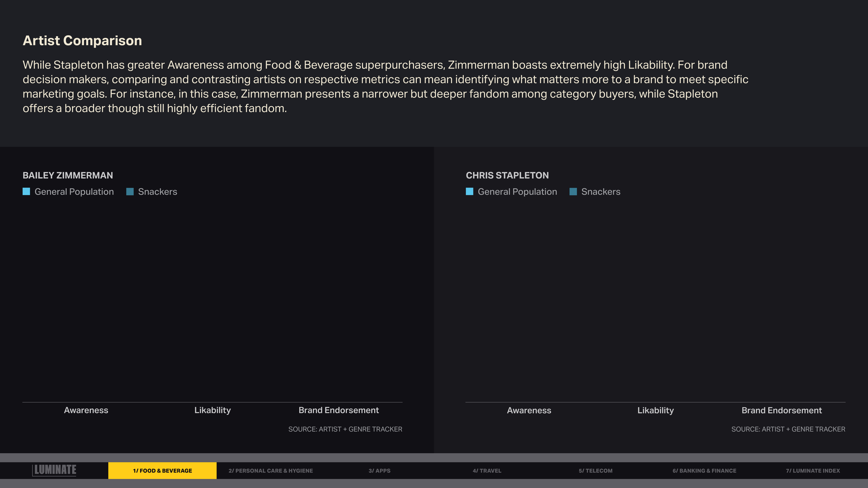Select the Travel tab
Viewport: 868px width, 488px height.
tap(487, 470)
